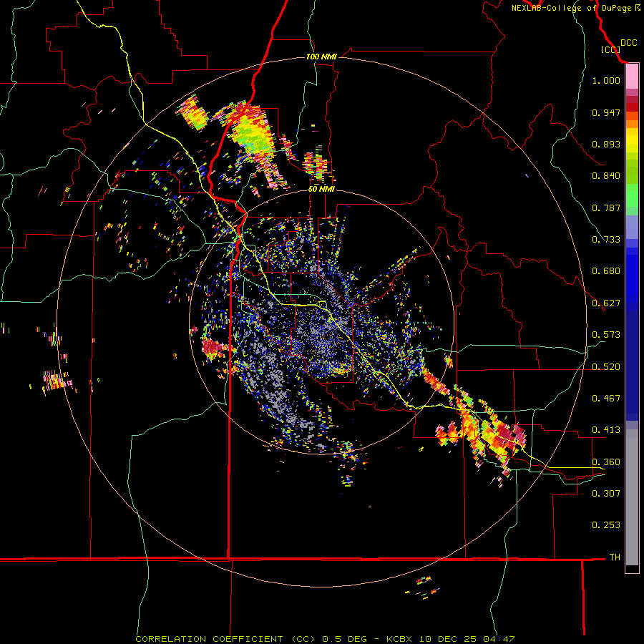Click the 0.573 scale value

click(x=606, y=335)
